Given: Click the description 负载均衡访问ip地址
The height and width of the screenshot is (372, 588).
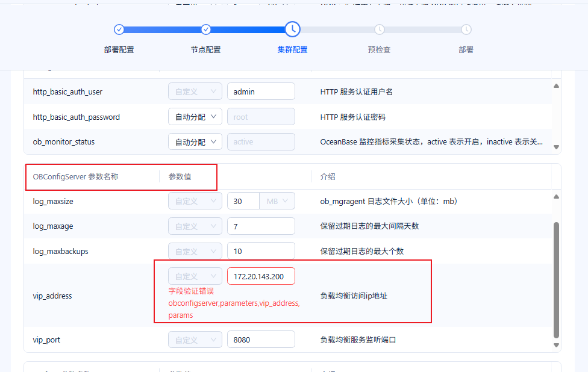Looking at the screenshot, I should click(x=354, y=296).
